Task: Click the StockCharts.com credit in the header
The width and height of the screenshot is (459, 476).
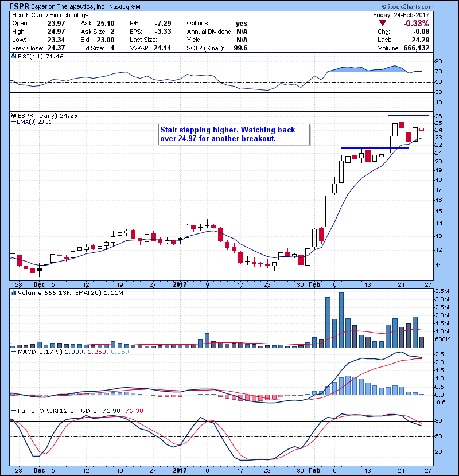Action: pos(408,6)
